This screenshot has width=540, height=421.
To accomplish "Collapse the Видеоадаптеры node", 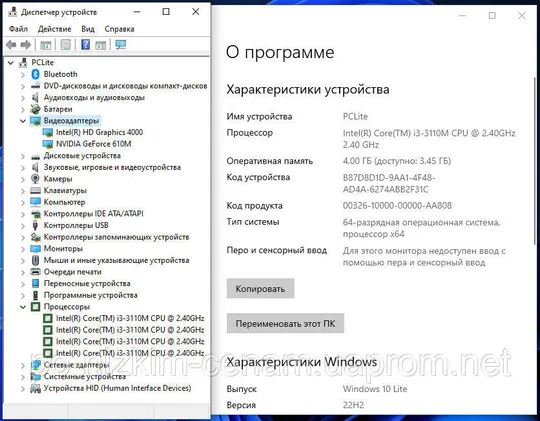I will click(23, 121).
